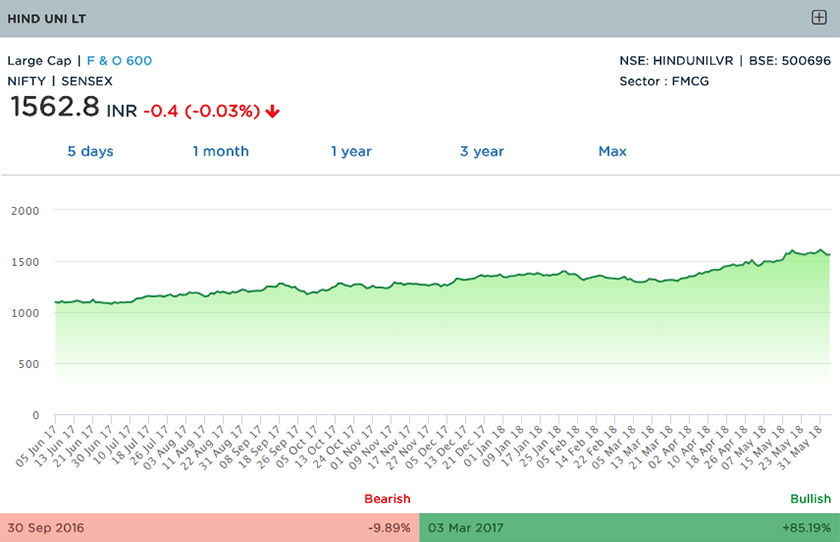The image size is (840, 542).
Task: Click the NIFTY index label
Action: [x=26, y=81]
